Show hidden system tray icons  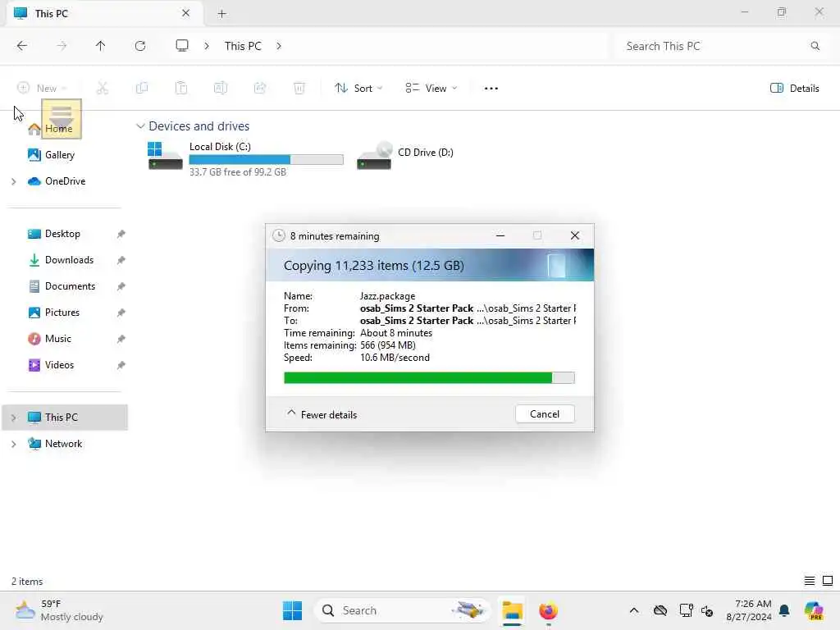tap(634, 610)
